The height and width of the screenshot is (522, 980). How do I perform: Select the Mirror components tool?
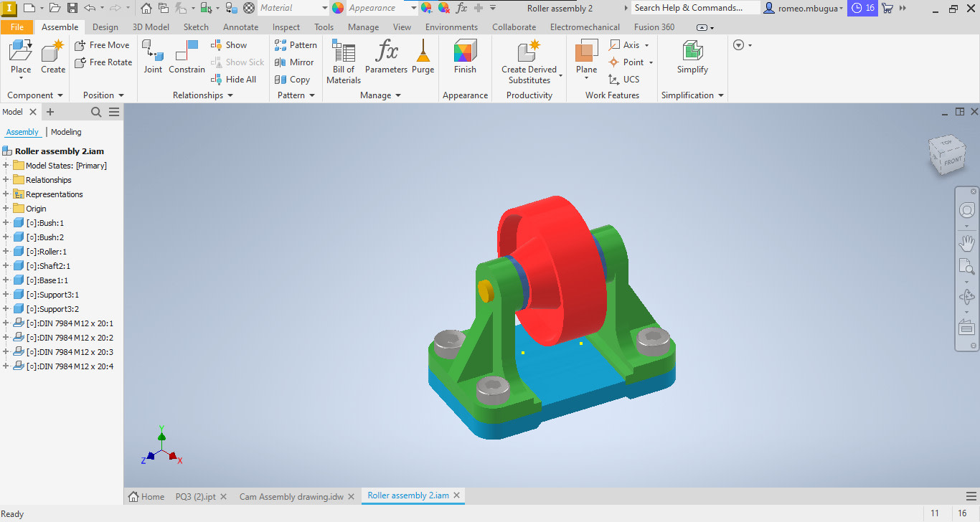pos(295,62)
